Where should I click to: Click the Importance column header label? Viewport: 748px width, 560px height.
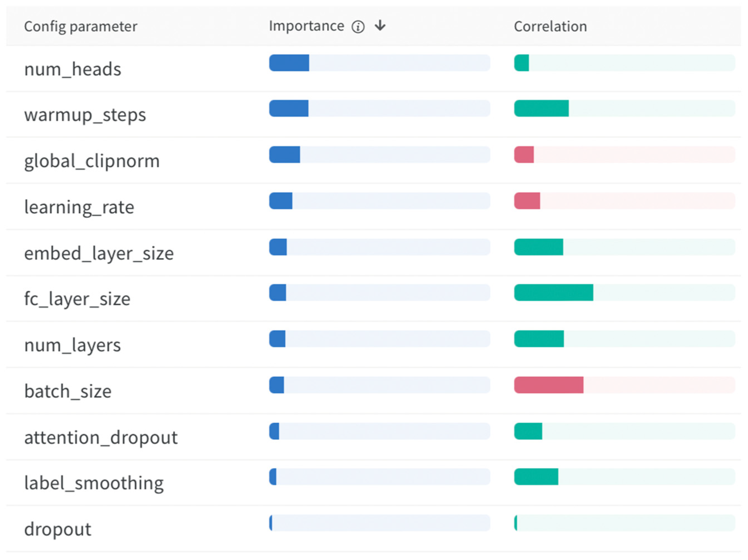306,26
